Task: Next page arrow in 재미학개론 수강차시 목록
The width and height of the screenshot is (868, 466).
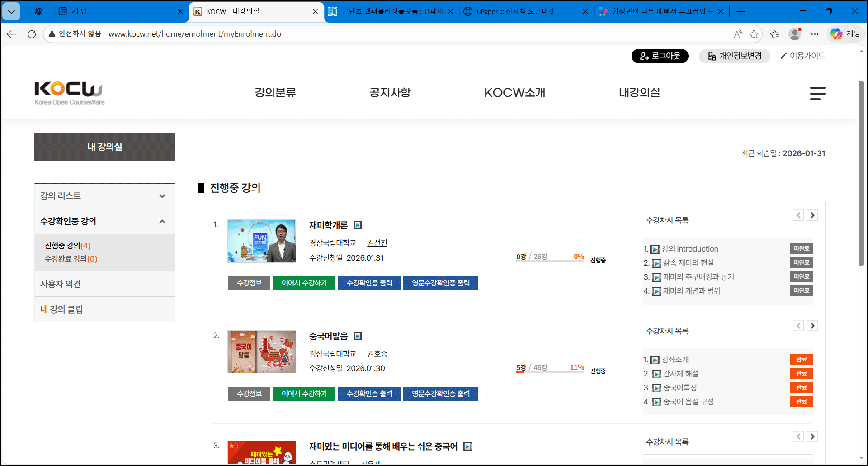Action: 812,215
